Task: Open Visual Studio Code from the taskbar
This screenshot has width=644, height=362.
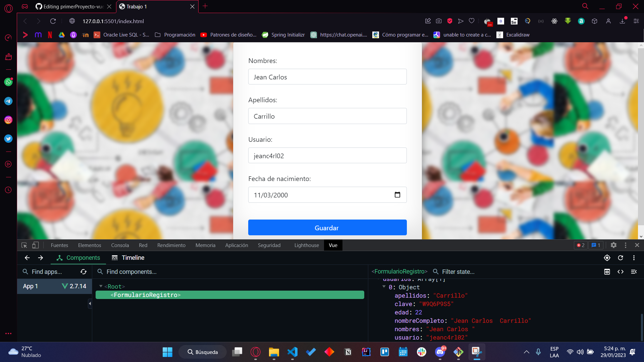Action: pyautogui.click(x=292, y=352)
